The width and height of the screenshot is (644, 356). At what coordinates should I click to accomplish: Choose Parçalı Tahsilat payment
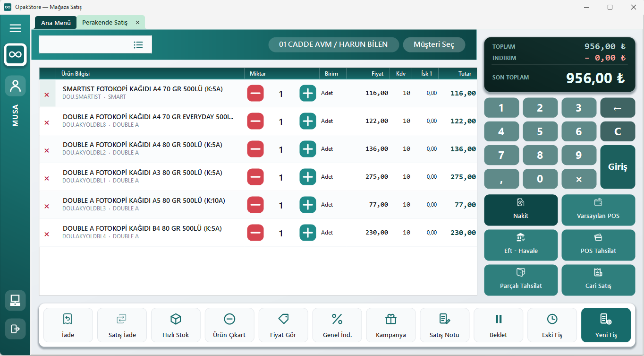[521, 280]
